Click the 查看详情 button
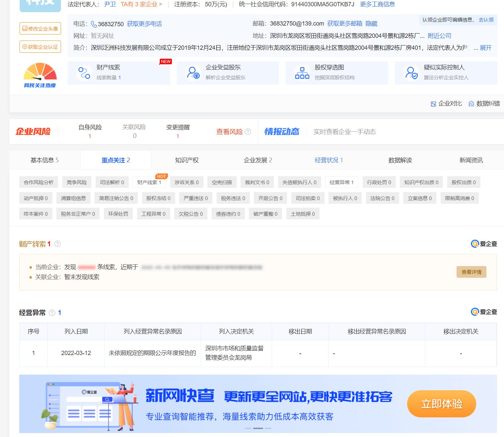The height and width of the screenshot is (437, 504). coord(471,272)
